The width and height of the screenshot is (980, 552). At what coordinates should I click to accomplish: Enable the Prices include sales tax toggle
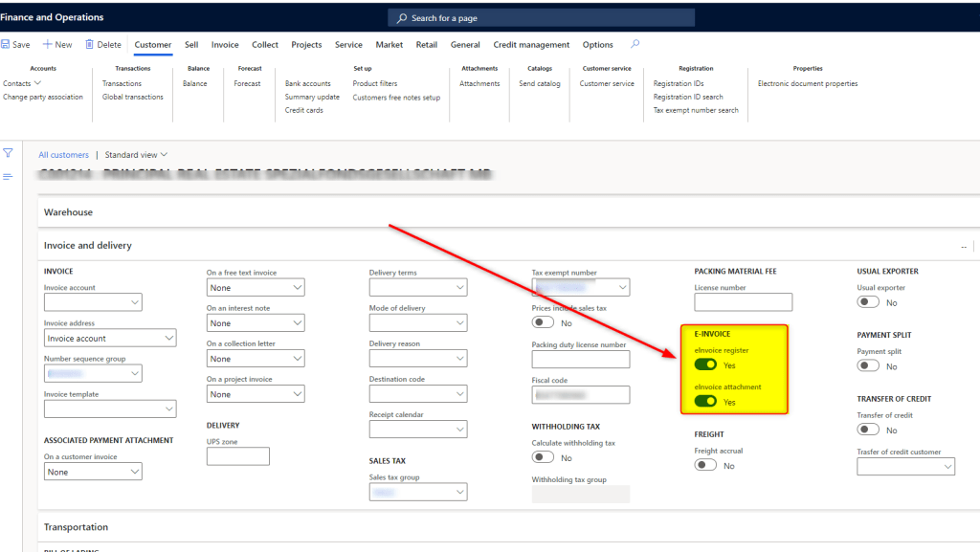544,323
